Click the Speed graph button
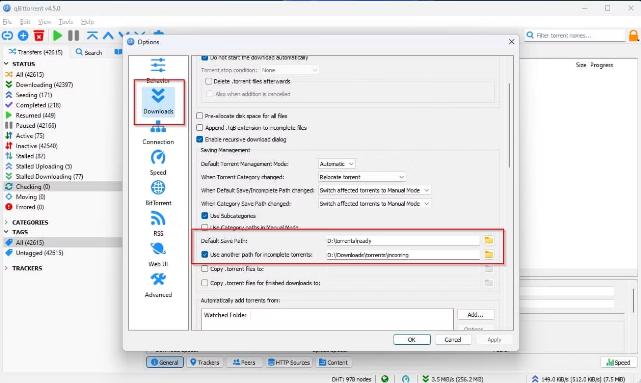This screenshot has width=641, height=383. [618, 362]
